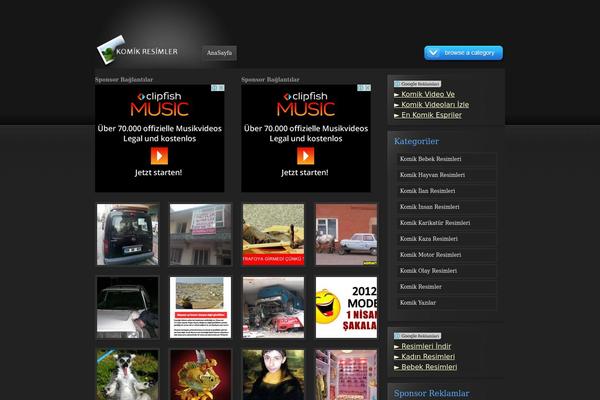600x400 pixels.
Task: Open the 2012 Model 1 Nisan thumbnail
Action: point(346,307)
